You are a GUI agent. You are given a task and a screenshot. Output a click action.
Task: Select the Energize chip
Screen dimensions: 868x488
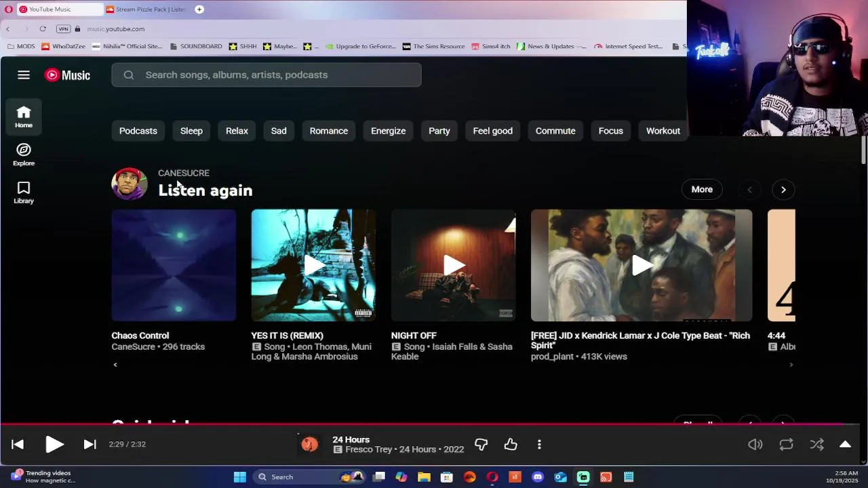pos(388,131)
